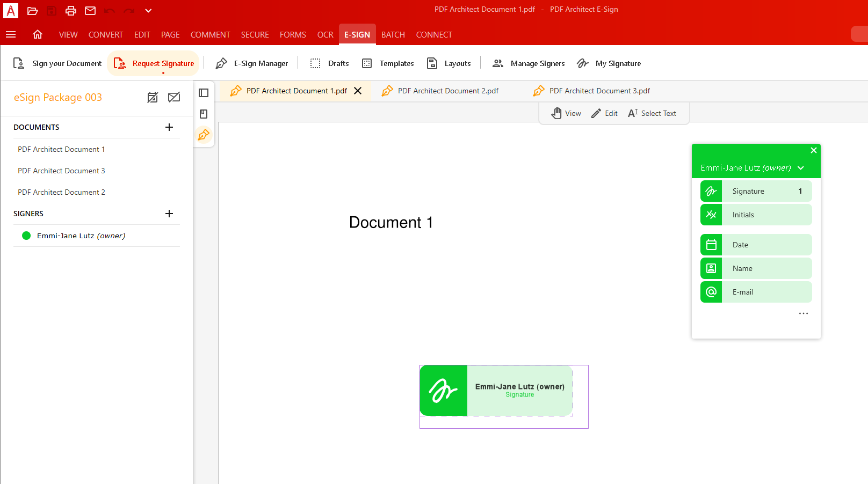Pick the Date field
This screenshot has height=484, width=868.
tap(756, 245)
